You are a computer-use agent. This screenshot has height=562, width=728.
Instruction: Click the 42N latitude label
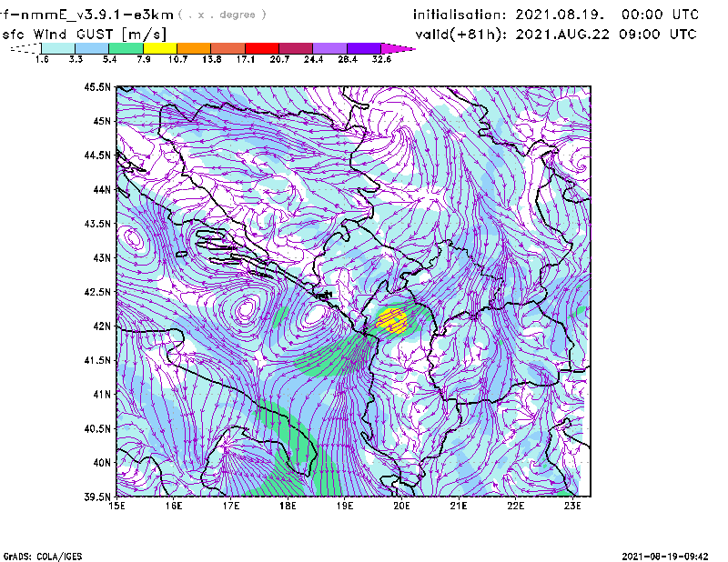(x=102, y=326)
